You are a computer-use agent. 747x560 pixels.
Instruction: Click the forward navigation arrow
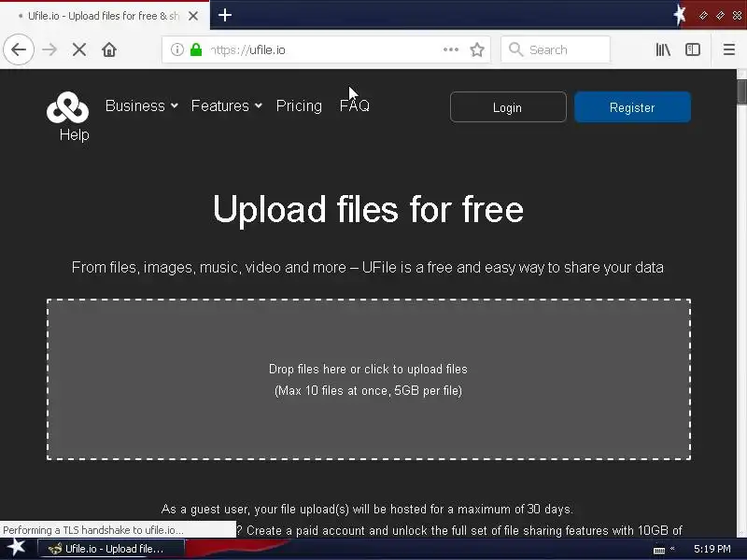click(49, 49)
